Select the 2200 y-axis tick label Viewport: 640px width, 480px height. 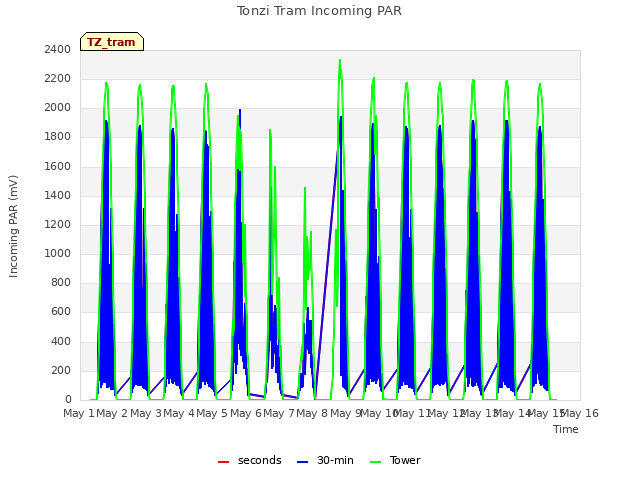58,78
